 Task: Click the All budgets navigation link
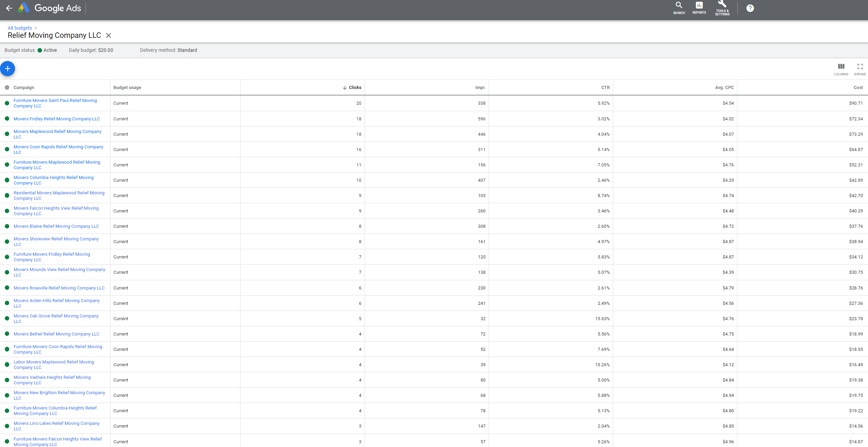click(20, 27)
